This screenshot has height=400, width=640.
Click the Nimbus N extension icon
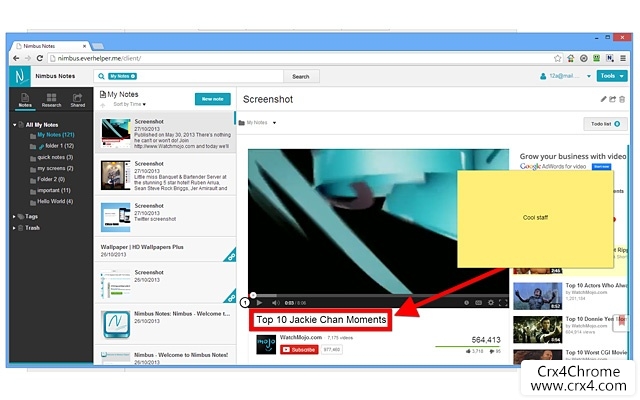tap(610, 58)
